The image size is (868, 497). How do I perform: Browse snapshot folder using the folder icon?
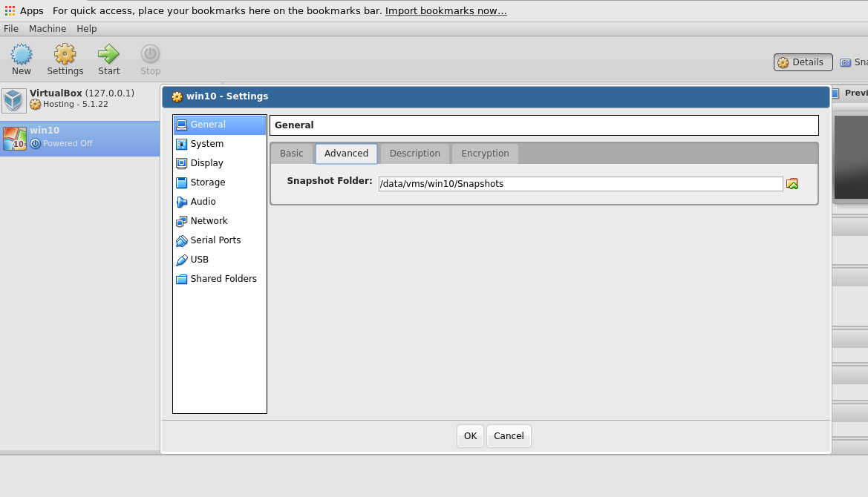click(x=792, y=183)
